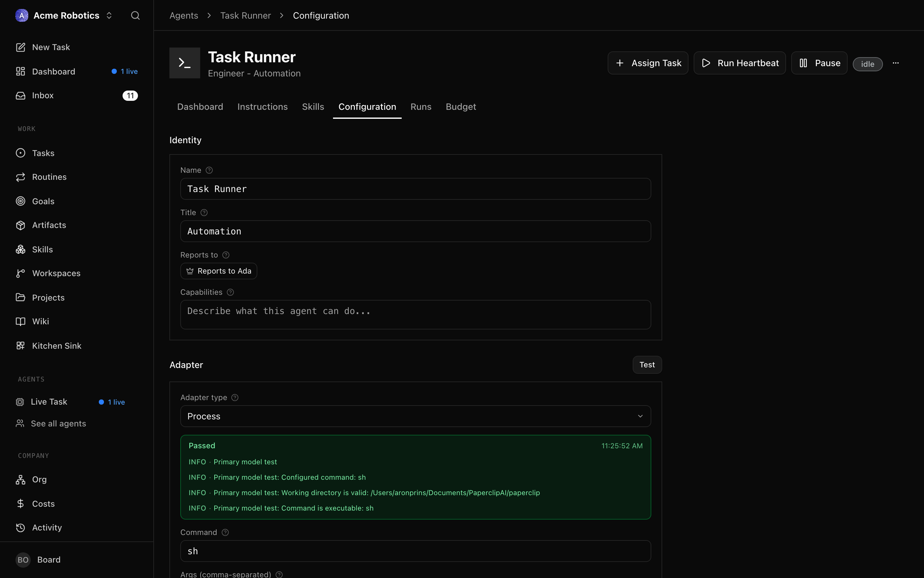924x578 pixels.
Task: Click the Command is executable: sh log line
Action: (281, 508)
